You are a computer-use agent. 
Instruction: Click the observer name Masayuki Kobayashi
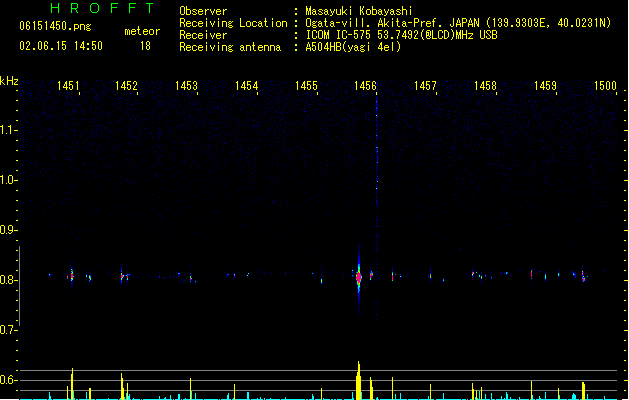click(x=359, y=11)
